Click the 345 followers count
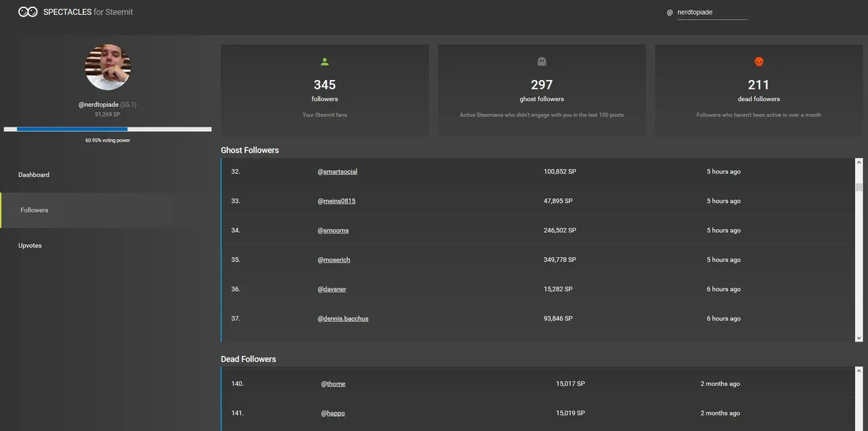Screen dimensions: 868x431 point(325,85)
